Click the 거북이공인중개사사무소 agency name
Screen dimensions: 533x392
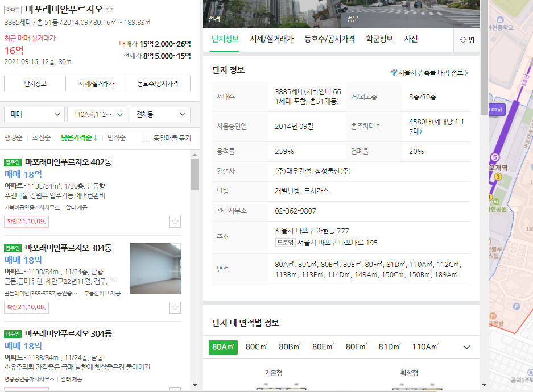32,207
